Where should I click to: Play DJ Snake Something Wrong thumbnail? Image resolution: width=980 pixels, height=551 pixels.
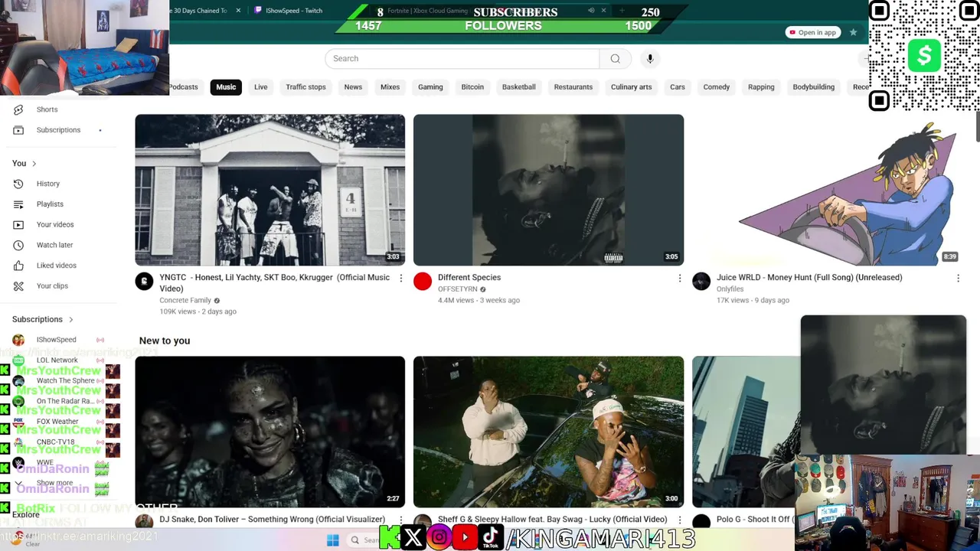point(270,432)
